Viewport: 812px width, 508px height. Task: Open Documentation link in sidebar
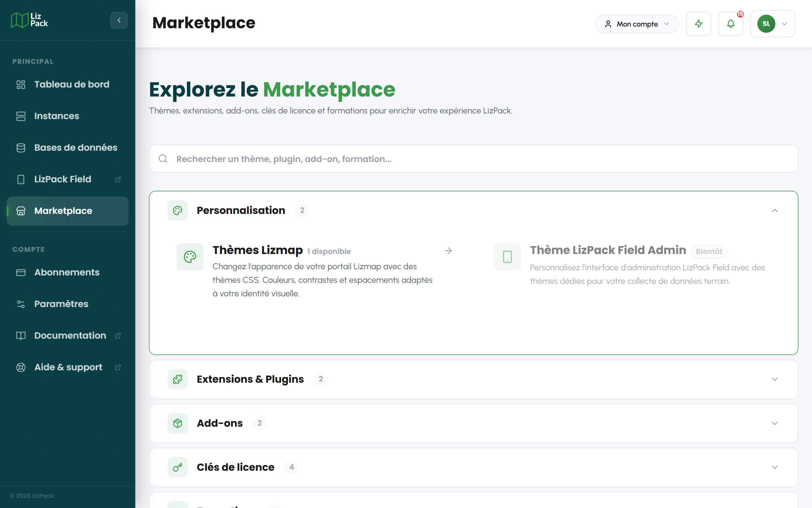(x=67, y=335)
